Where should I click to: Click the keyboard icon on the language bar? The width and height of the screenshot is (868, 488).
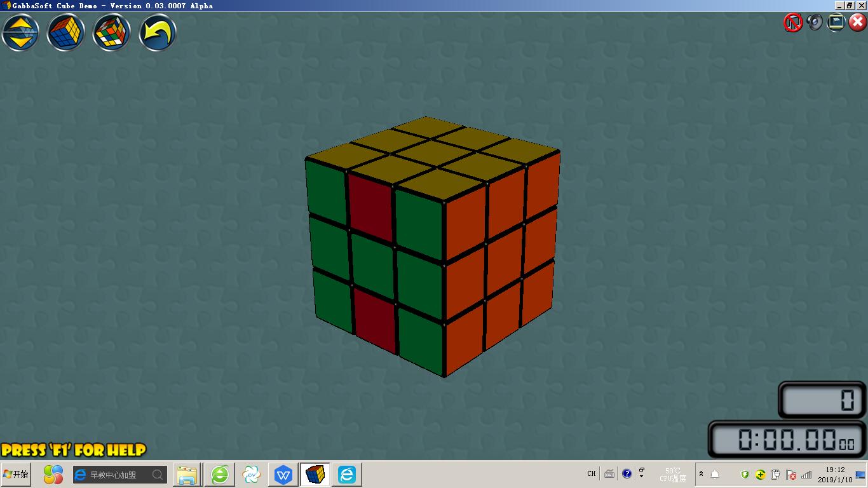[609, 473]
